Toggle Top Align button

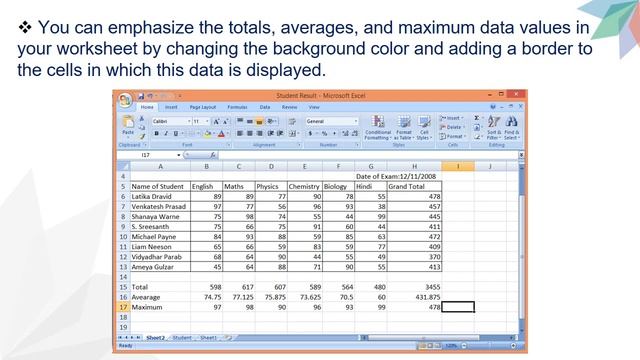240,121
